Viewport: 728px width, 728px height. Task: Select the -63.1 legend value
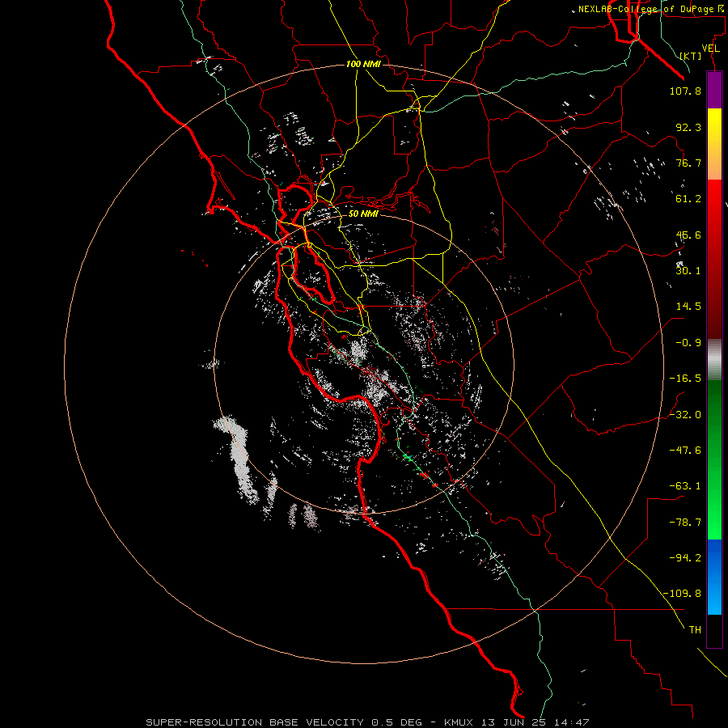[685, 486]
